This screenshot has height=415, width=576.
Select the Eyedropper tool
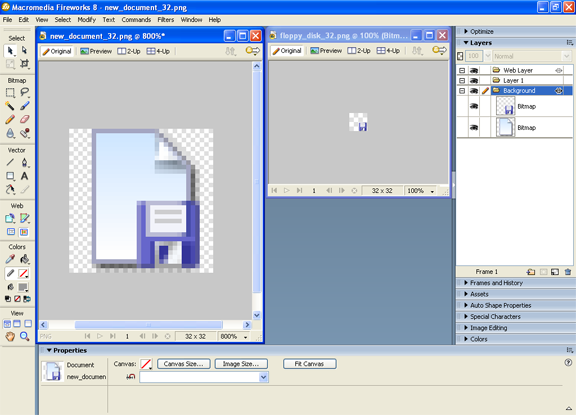point(10,259)
